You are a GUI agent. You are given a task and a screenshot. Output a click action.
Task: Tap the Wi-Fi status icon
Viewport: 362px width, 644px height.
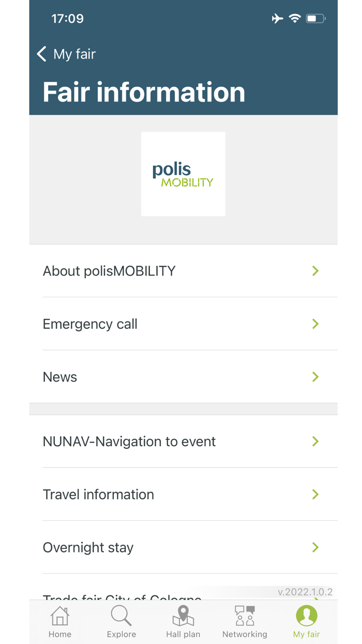tap(295, 18)
